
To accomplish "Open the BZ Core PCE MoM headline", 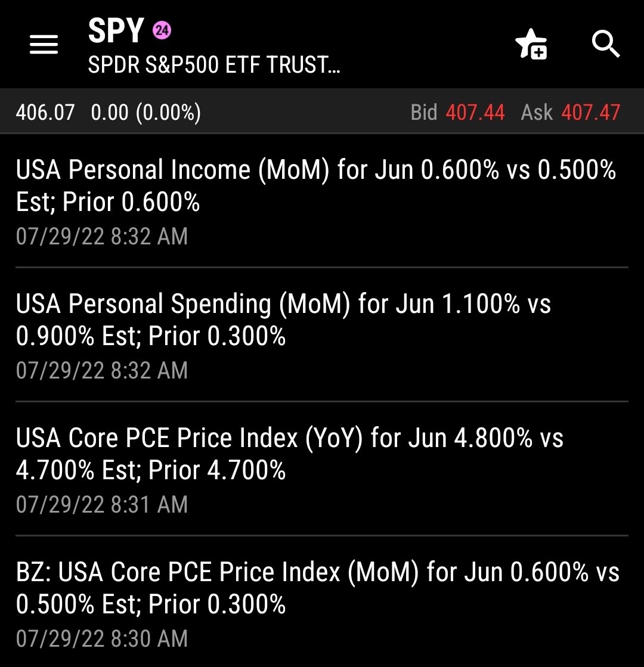I will pyautogui.click(x=317, y=588).
